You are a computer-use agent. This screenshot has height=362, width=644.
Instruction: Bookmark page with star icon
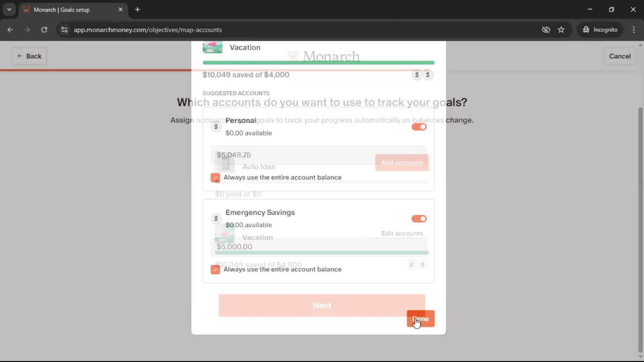coord(561,29)
